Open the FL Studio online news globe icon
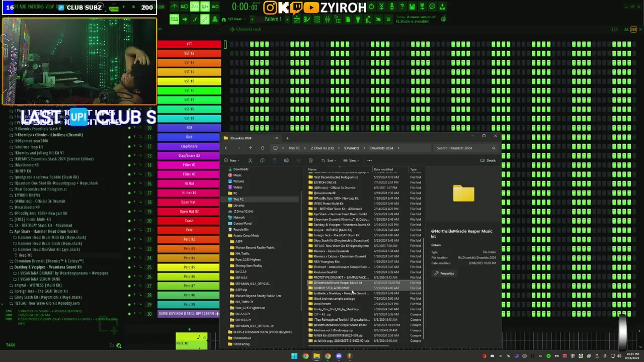644x362 pixels. (444, 19)
